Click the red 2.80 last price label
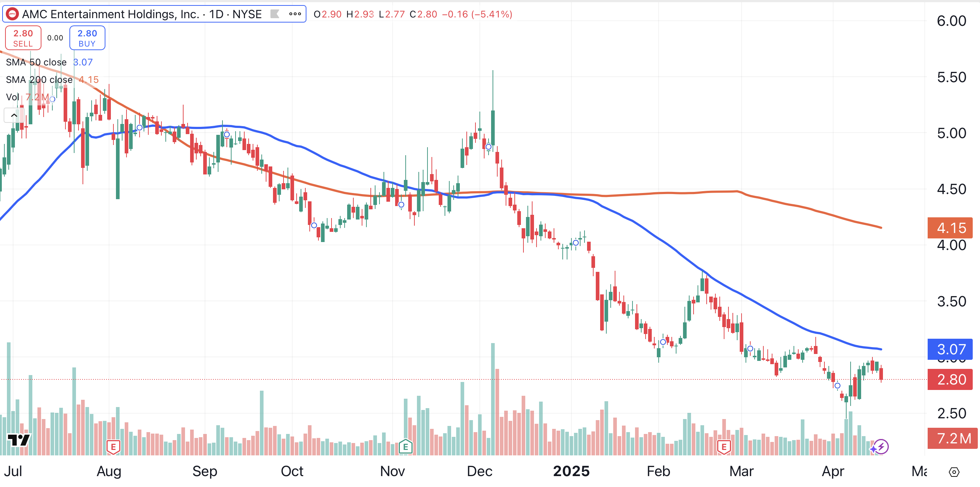The width and height of the screenshot is (980, 487). pos(950,379)
